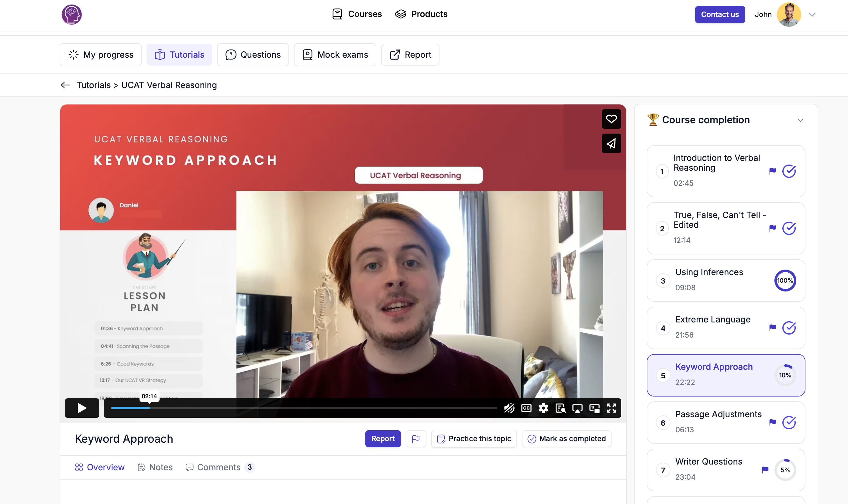Image resolution: width=848 pixels, height=504 pixels.
Task: Toggle flag button beside Report button
Action: 416,438
